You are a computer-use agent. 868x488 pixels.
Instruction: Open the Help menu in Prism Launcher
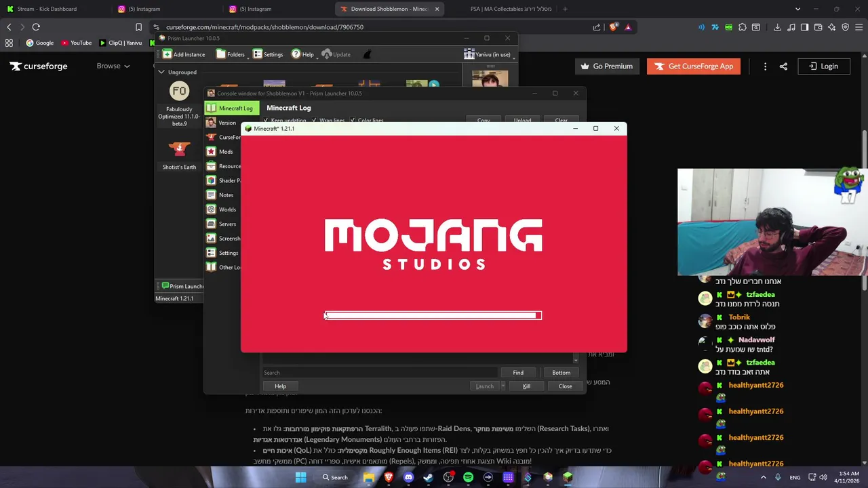303,54
